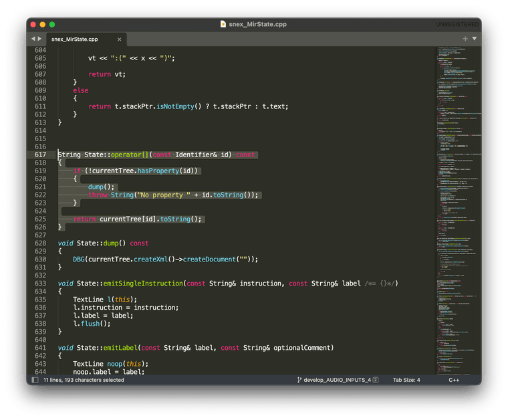
Task: Click 'State::dump()' function name
Action: [x=101, y=243]
